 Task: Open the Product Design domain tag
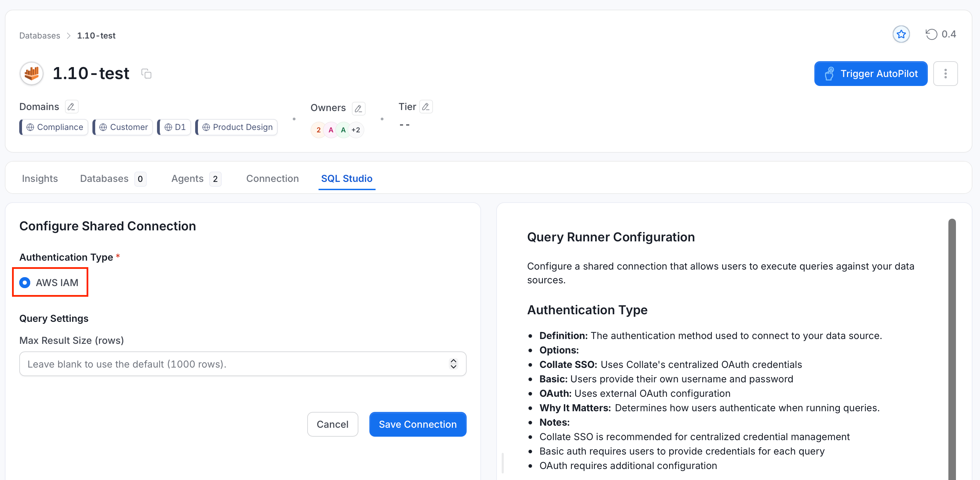237,127
